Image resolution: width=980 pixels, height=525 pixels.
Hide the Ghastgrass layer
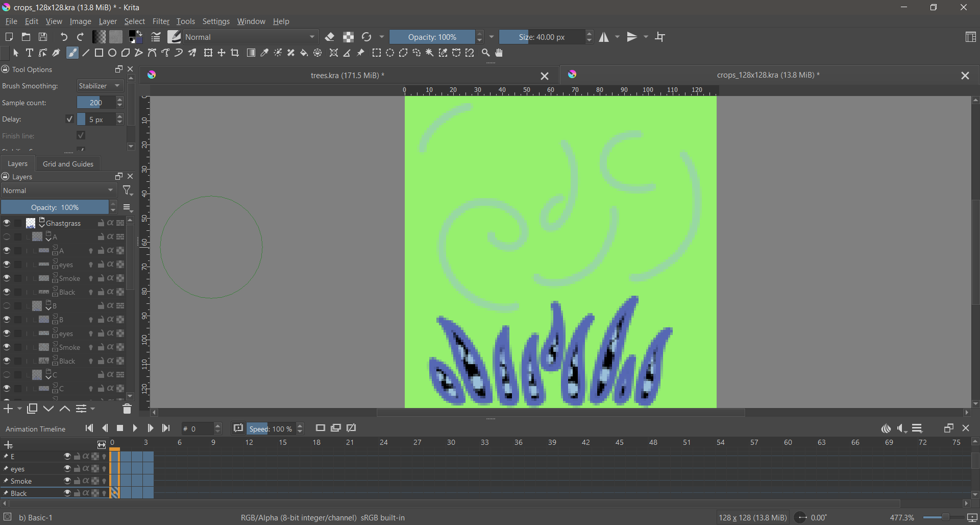click(7, 223)
